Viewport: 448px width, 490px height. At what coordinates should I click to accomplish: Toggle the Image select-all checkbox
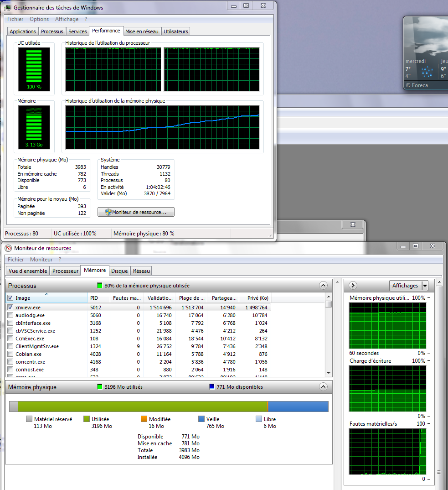[x=10, y=298]
